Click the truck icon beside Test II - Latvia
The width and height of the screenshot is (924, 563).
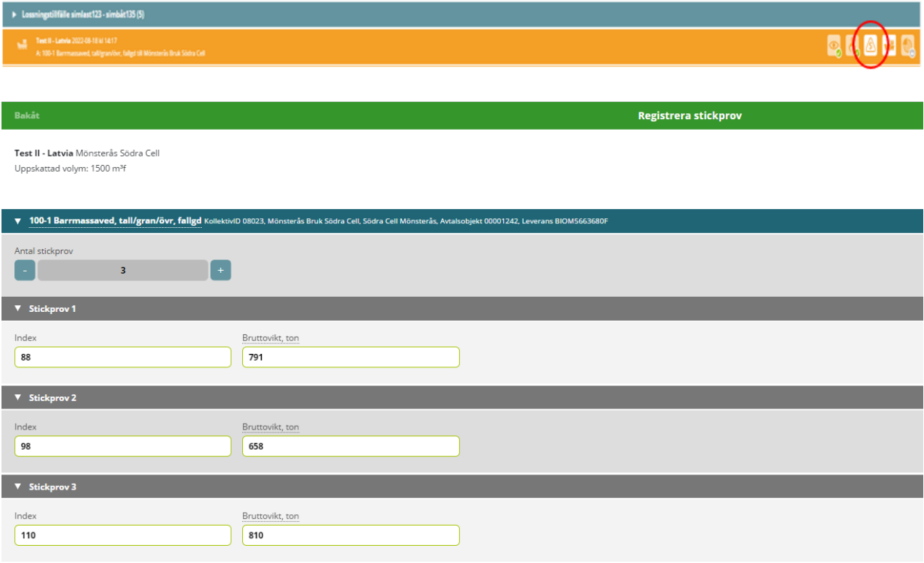[x=22, y=46]
